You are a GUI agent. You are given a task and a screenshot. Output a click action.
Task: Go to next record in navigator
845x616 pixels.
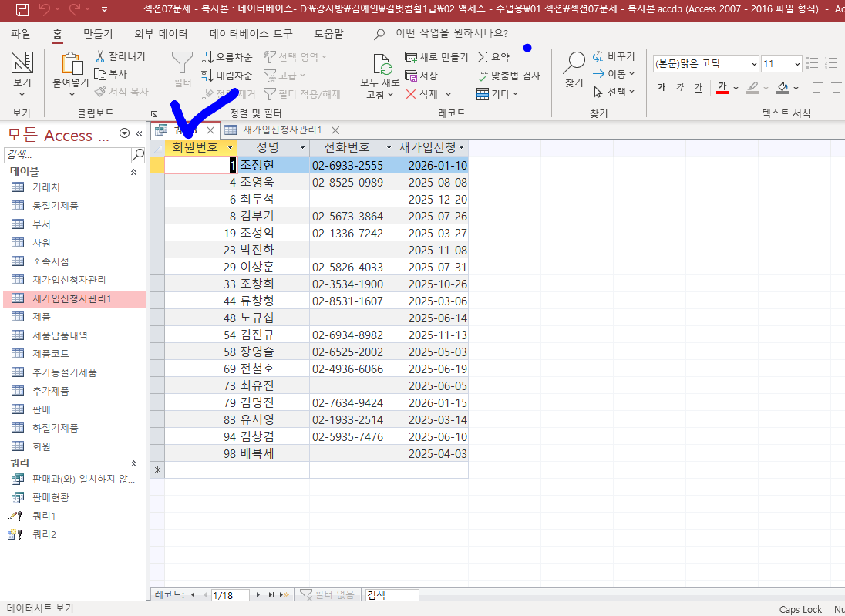point(258,594)
